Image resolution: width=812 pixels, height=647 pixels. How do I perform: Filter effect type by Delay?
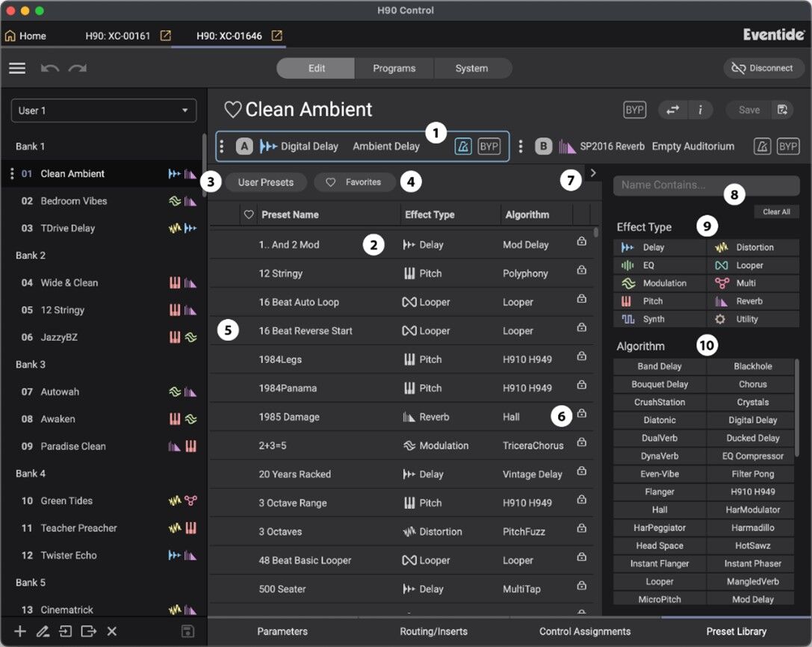point(660,247)
